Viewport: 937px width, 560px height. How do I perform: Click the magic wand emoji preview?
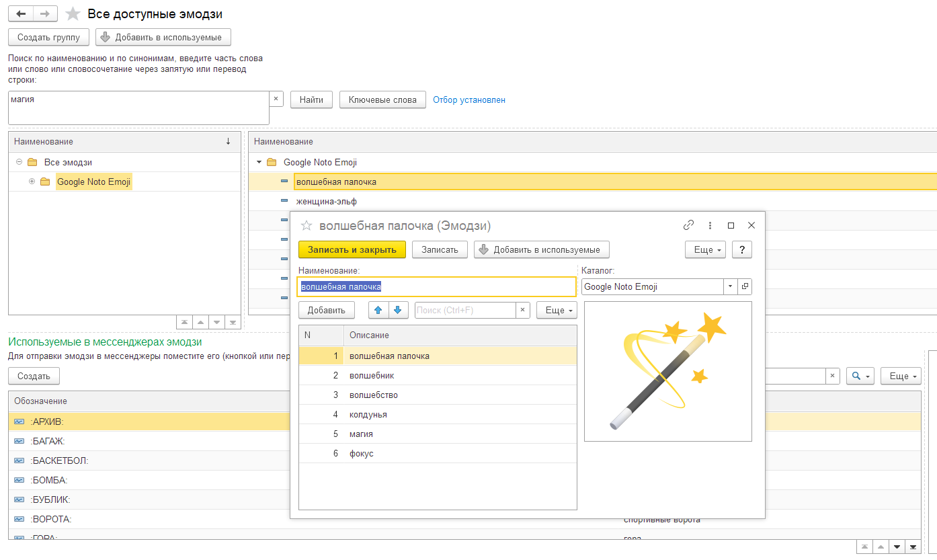667,371
